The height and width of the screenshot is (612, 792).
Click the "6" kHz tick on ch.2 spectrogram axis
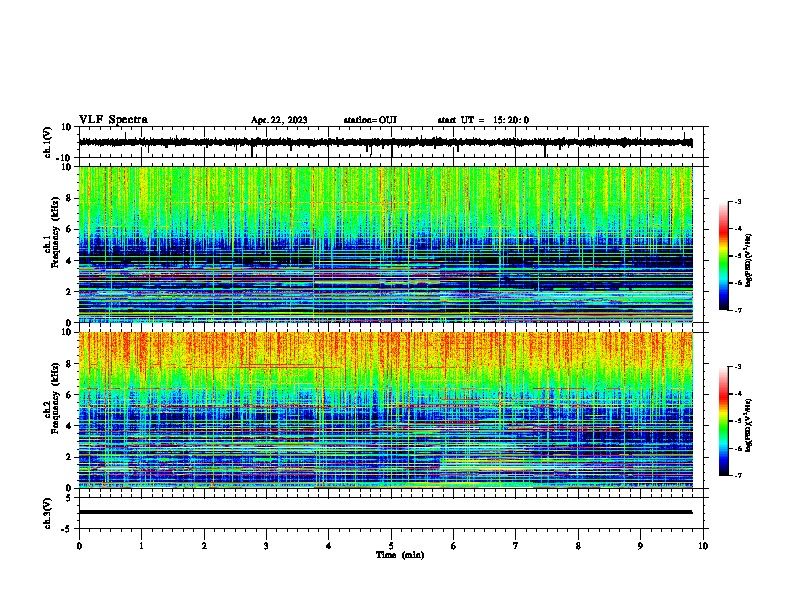(70, 395)
